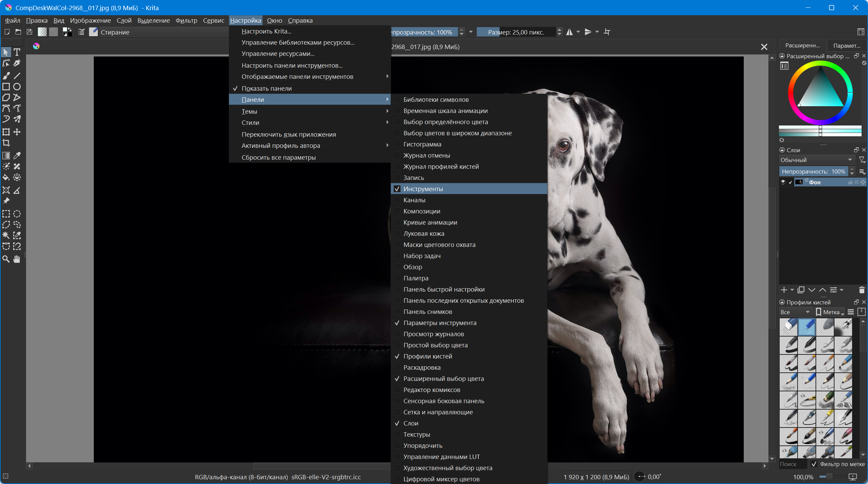This screenshot has height=484, width=868.
Task: Click the delete layer trash icon
Action: [862, 290]
